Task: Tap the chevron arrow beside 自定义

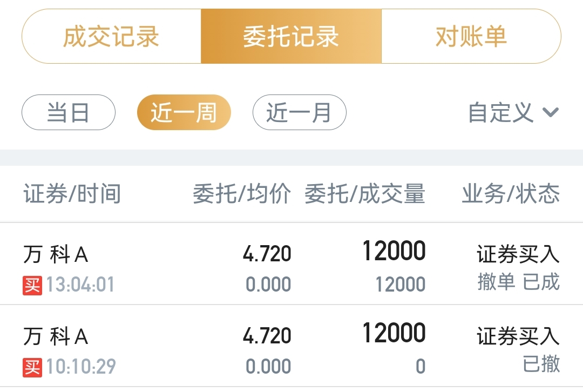Action: (x=550, y=113)
